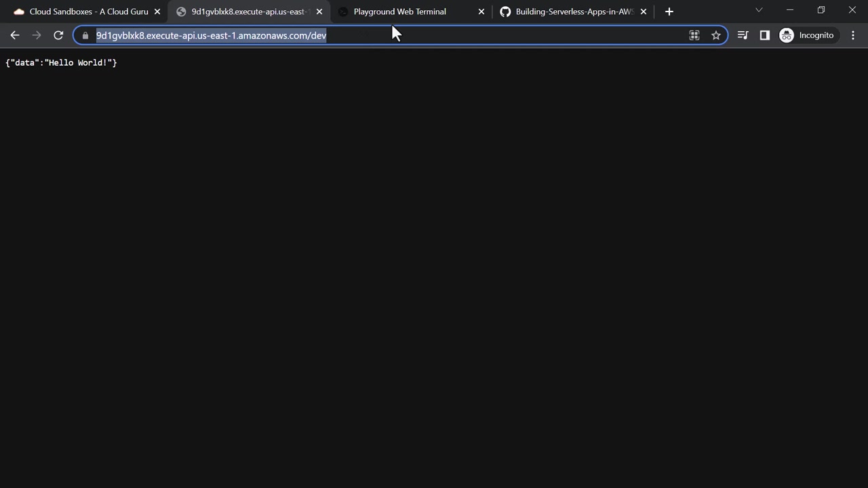Bookmark this page with the star icon

pyautogui.click(x=716, y=35)
